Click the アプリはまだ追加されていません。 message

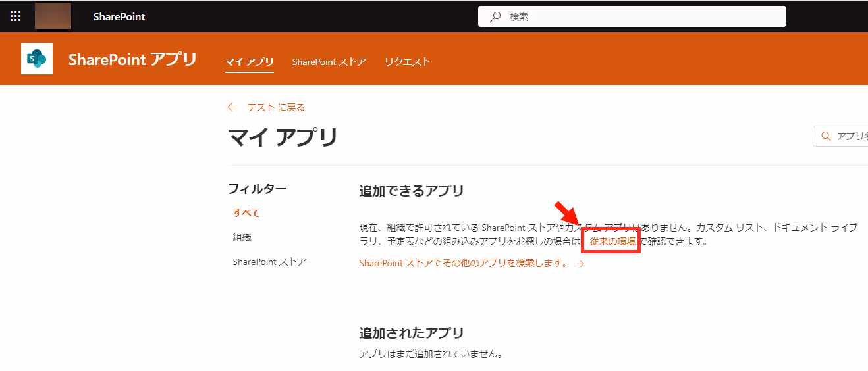431,354
